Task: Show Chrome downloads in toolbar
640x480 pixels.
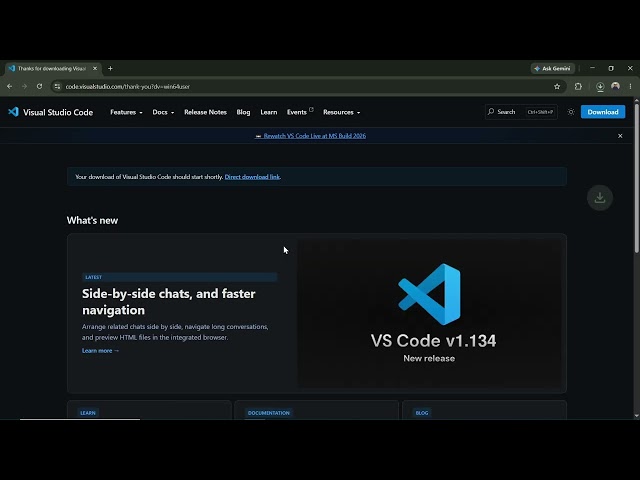Action: [600, 87]
